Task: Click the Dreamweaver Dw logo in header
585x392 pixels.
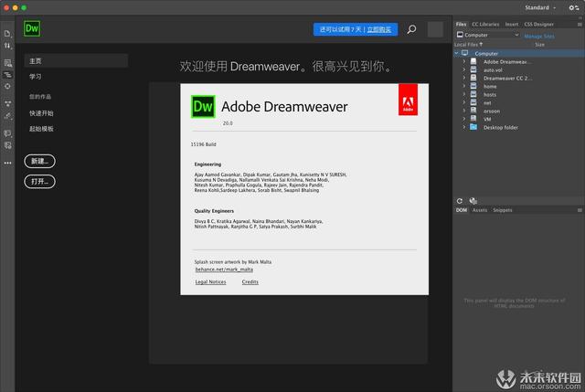Action: (32, 28)
